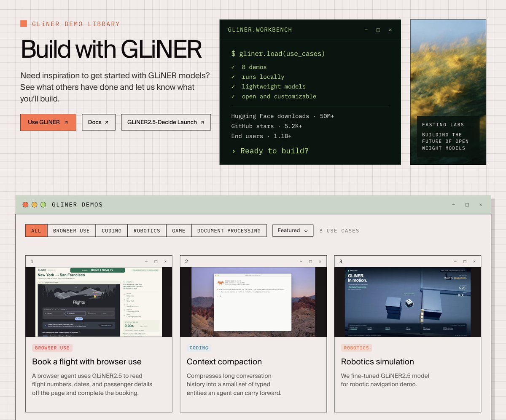Open the Featured sort dropdown
The width and height of the screenshot is (506, 420).
click(293, 230)
